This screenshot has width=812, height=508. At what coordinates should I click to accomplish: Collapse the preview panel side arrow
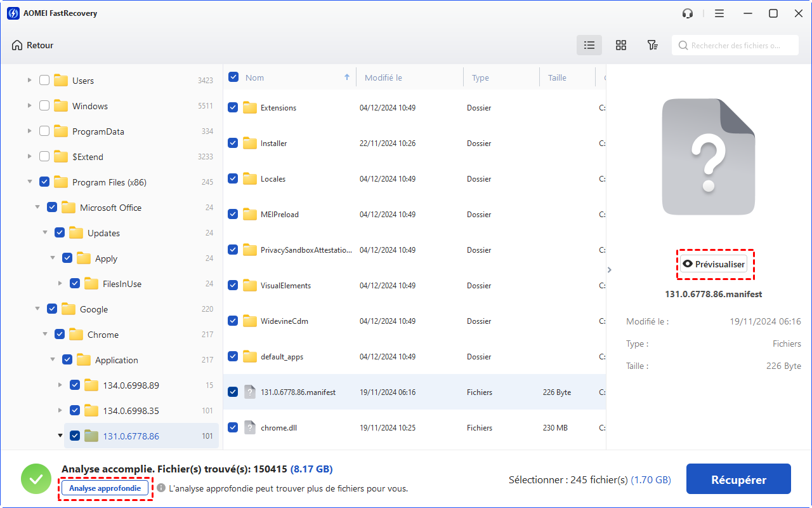[610, 270]
